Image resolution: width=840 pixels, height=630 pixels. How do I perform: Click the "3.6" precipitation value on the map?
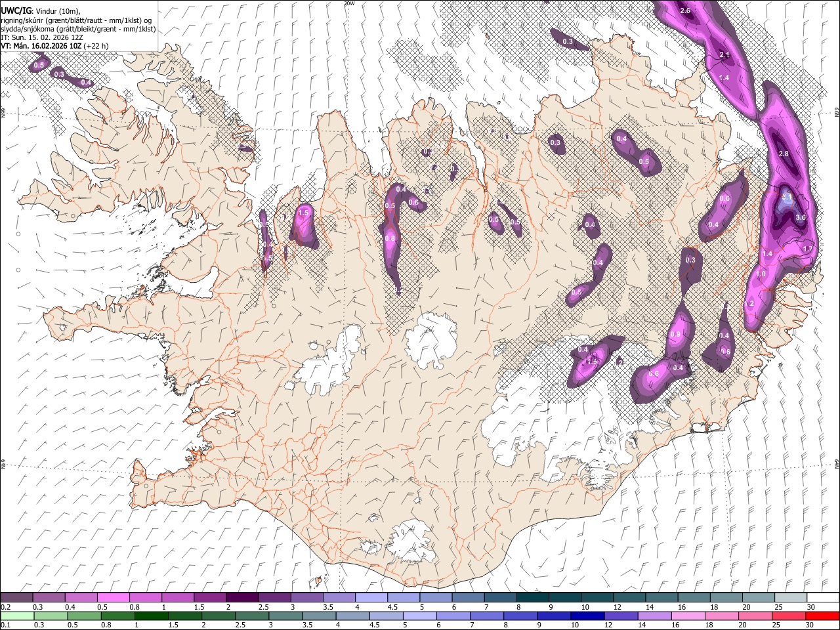pos(800,218)
